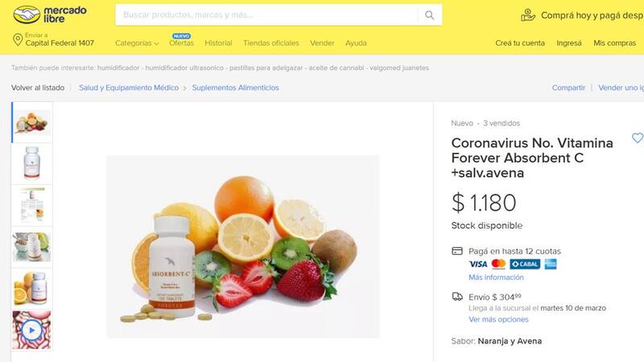This screenshot has height=362, width=644.
Task: Play the product video thumbnail
Action: point(31,330)
